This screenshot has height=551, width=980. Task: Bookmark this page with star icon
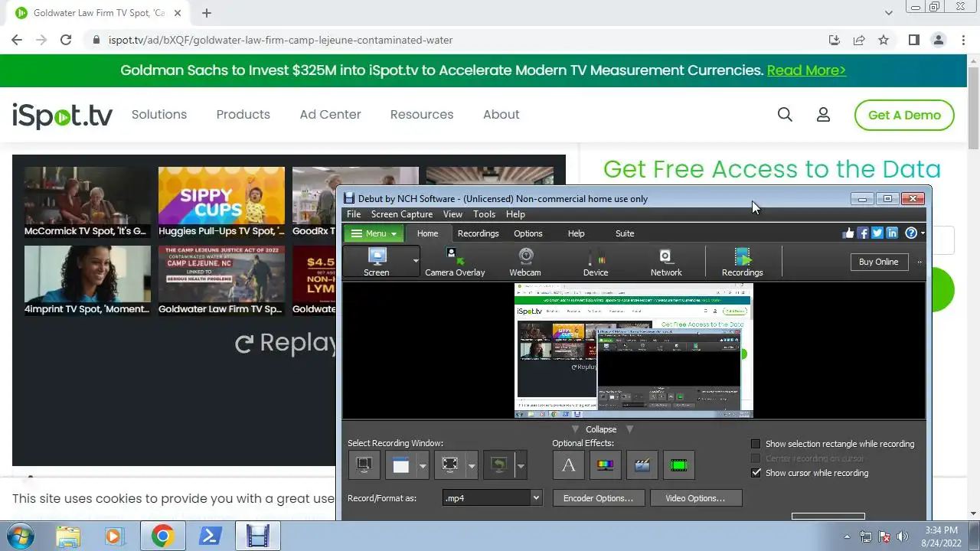click(x=884, y=40)
